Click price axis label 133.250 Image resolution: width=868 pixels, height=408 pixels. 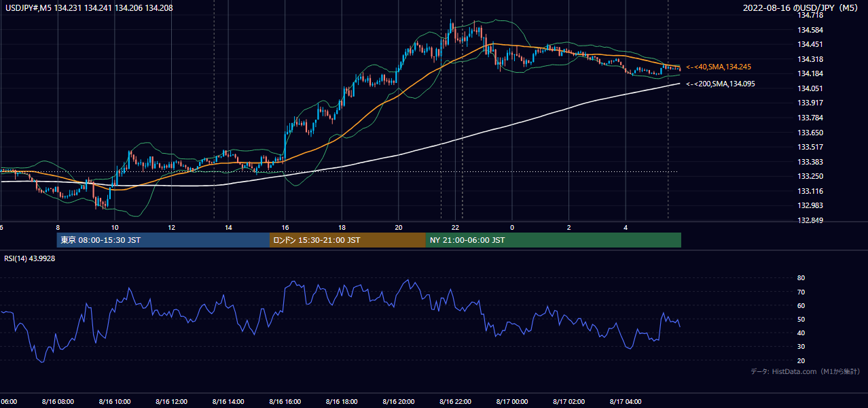pyautogui.click(x=811, y=176)
